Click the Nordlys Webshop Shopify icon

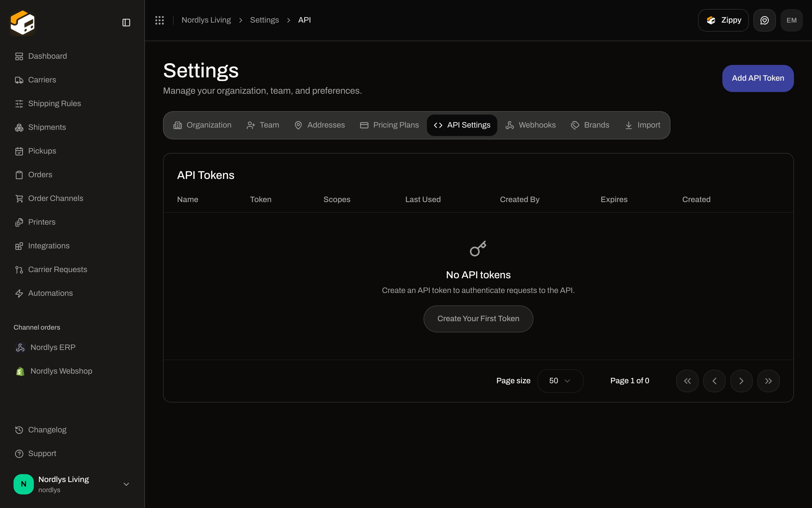(x=20, y=371)
